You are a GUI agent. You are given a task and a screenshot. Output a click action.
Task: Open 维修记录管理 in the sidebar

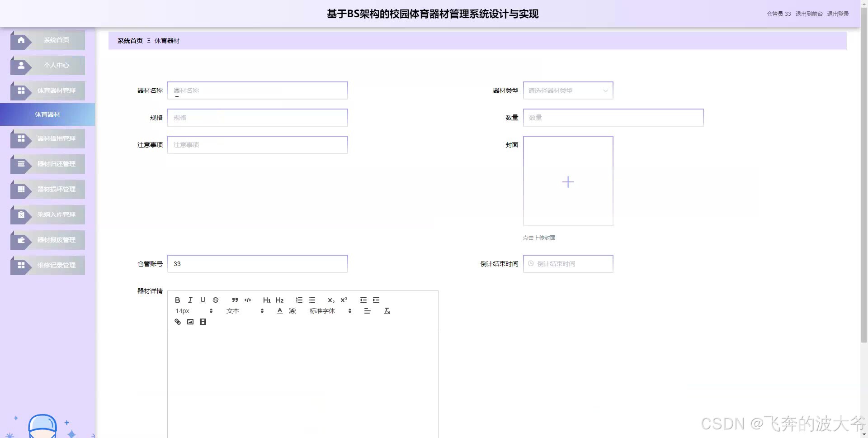[47, 265]
